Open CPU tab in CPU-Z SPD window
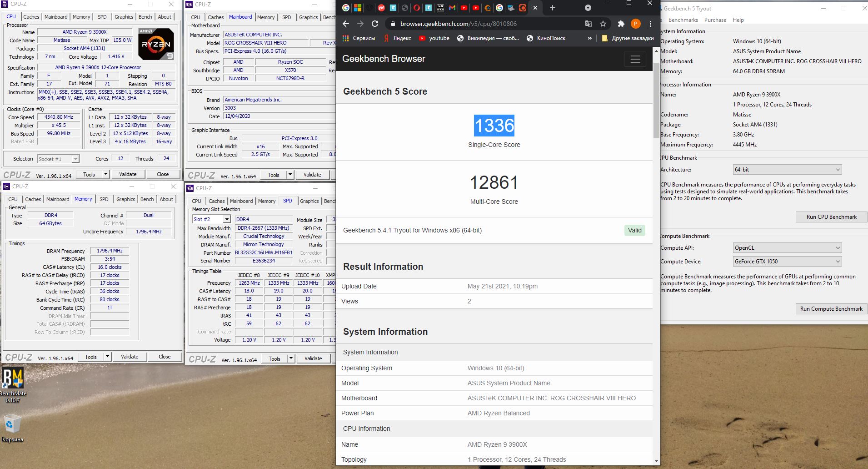The width and height of the screenshot is (868, 469). tap(196, 201)
